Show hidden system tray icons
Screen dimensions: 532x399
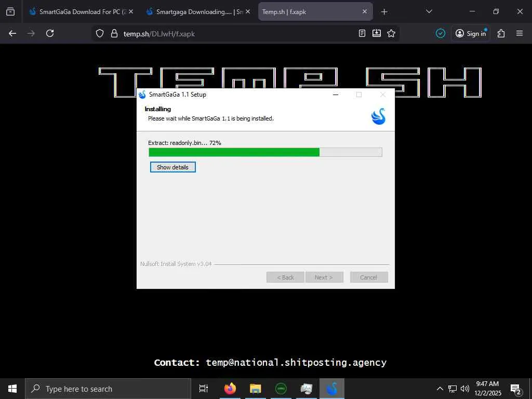click(x=440, y=389)
